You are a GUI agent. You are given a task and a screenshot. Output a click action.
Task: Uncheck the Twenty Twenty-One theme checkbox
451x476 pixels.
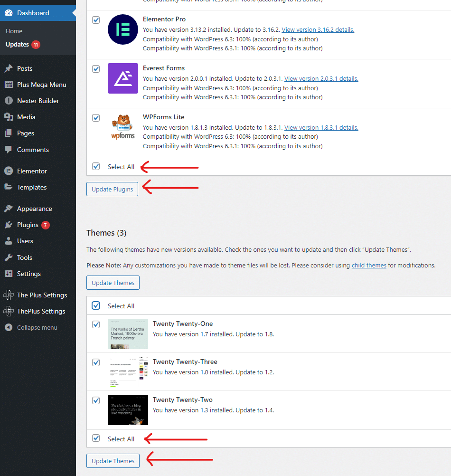click(95, 324)
